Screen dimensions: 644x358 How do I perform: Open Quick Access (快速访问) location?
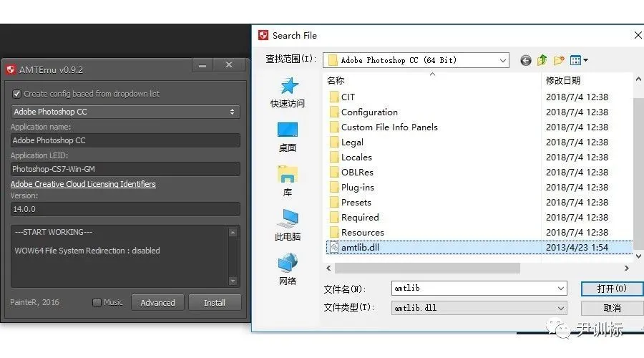pyautogui.click(x=288, y=92)
